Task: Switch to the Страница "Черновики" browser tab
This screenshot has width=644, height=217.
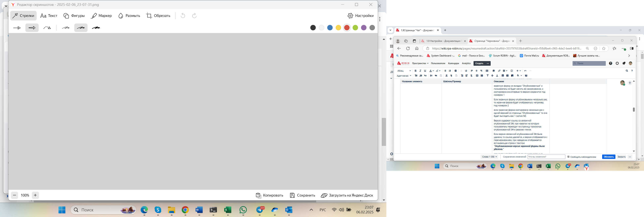Action: pos(492,41)
